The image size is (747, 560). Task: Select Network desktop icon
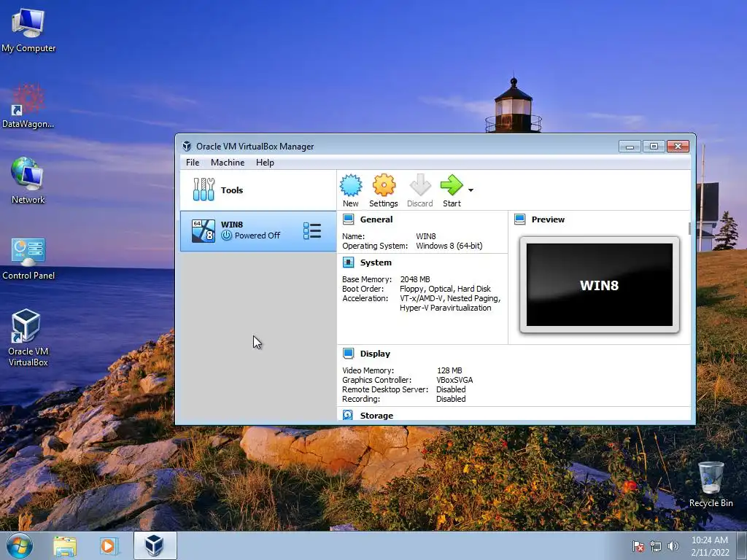pyautogui.click(x=28, y=181)
